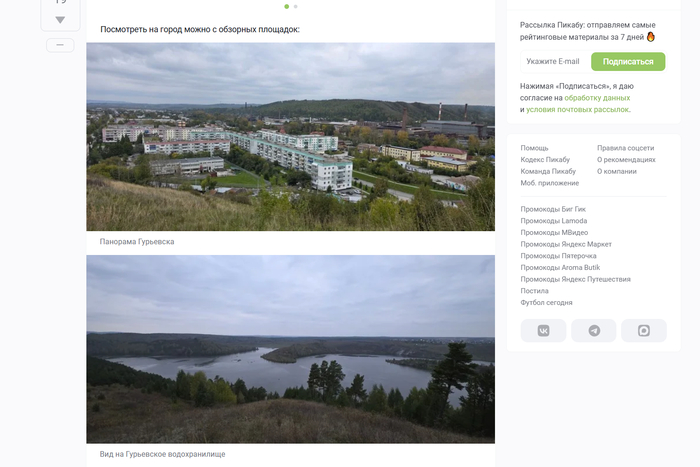This screenshot has height=467, width=700.
Task: Focus the Укажите E-mail input field
Action: point(556,62)
